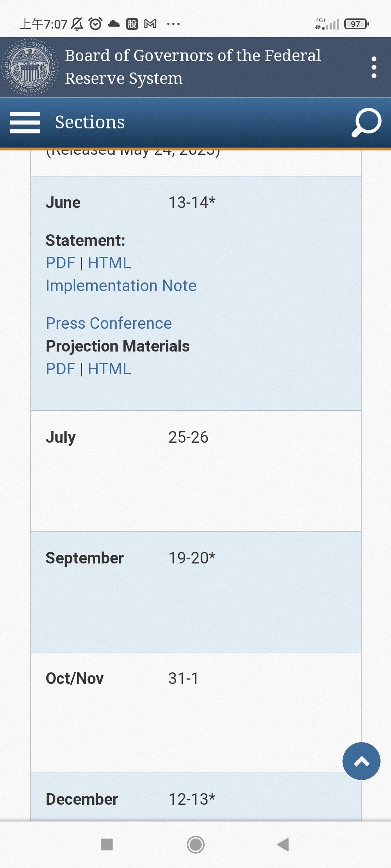Tap the Federal Reserve seal logo
391x868 pixels.
click(x=30, y=67)
